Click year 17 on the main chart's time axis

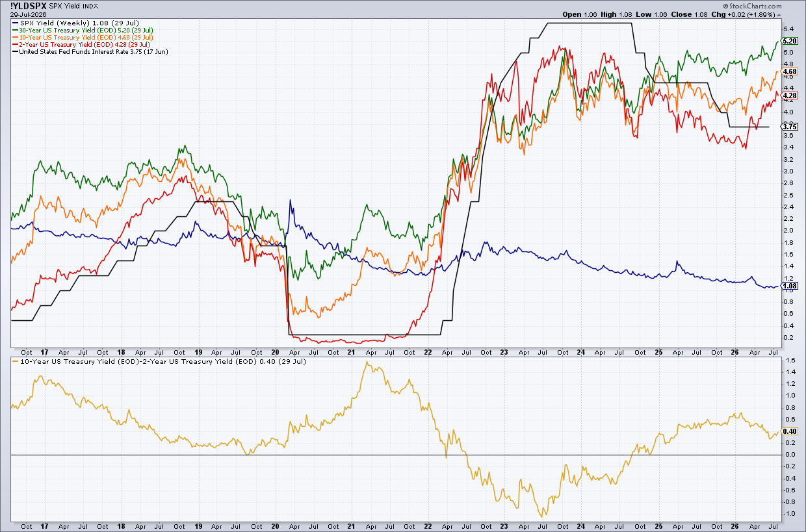[44, 351]
